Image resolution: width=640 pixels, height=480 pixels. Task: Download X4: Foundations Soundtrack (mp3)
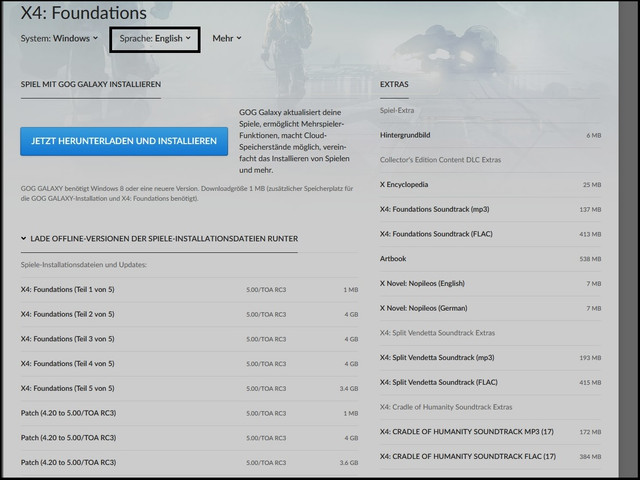point(490,209)
